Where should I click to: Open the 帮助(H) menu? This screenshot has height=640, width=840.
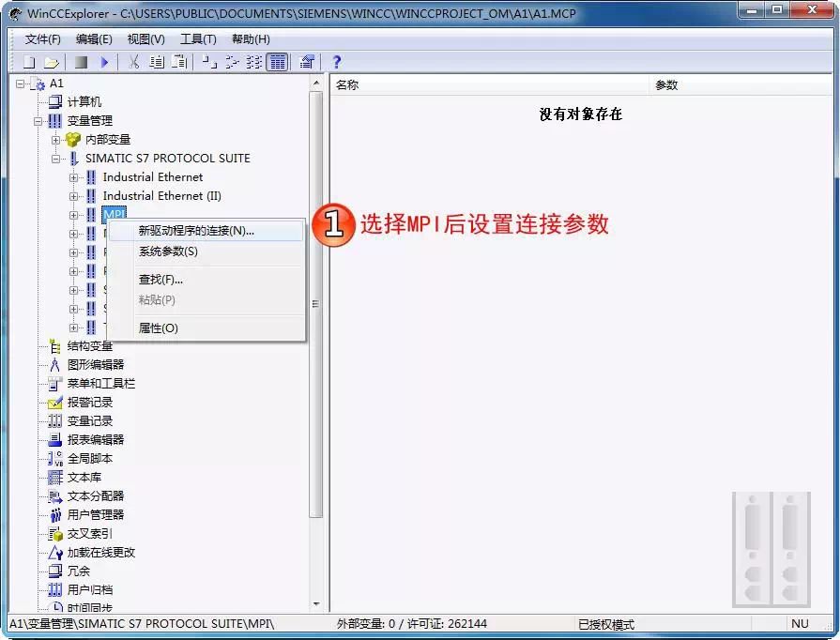pos(251,39)
